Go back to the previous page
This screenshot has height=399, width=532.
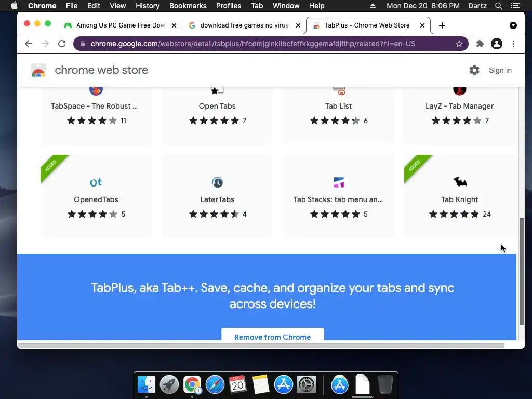tap(29, 44)
